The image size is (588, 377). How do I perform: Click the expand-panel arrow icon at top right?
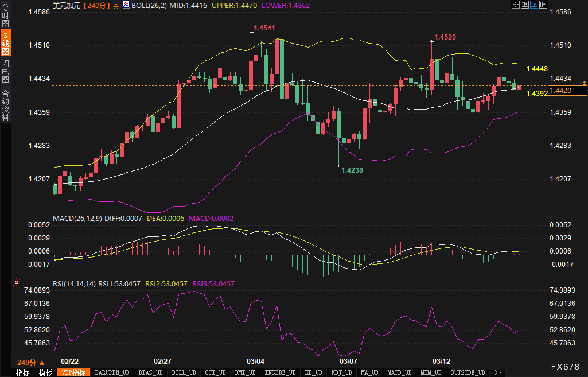543,5
